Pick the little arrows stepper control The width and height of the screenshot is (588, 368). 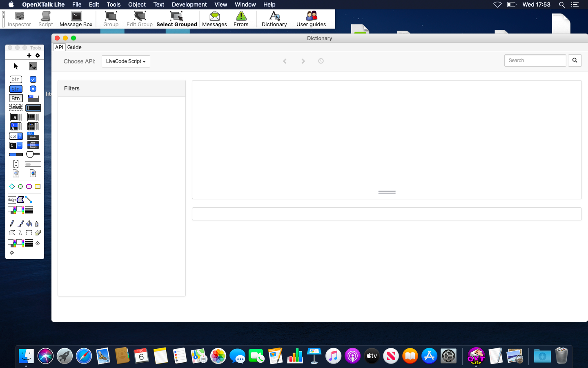pos(16,164)
